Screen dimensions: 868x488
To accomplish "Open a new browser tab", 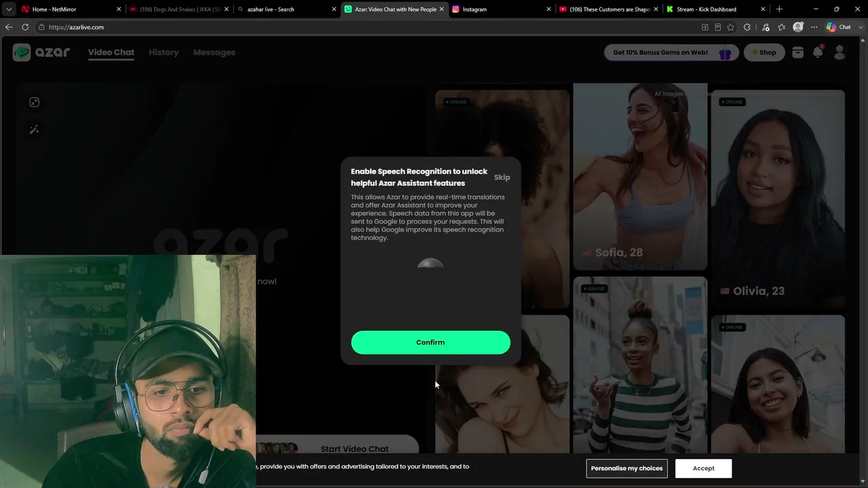I will click(779, 9).
